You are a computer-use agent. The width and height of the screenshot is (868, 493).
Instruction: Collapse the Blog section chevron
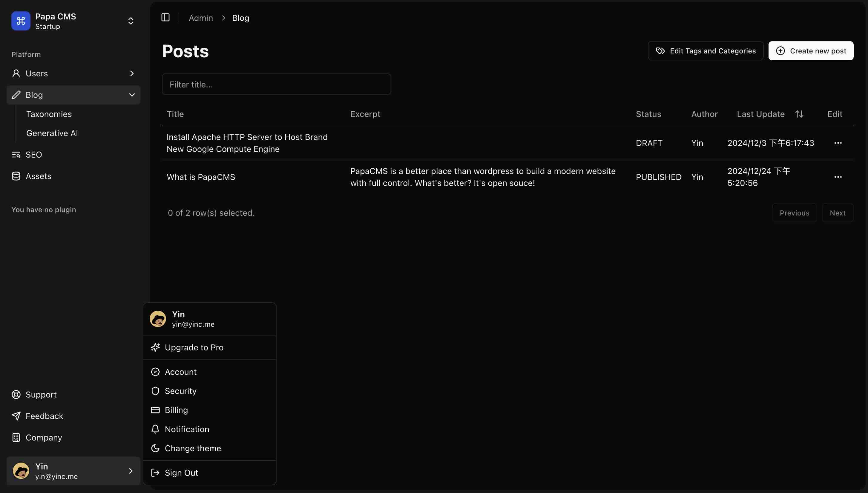pos(132,95)
